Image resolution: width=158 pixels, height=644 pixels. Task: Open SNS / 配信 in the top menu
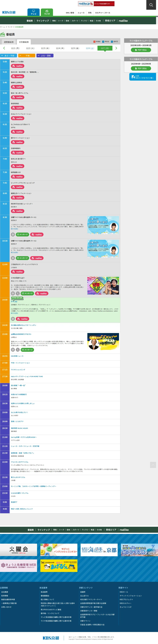(70, 13)
